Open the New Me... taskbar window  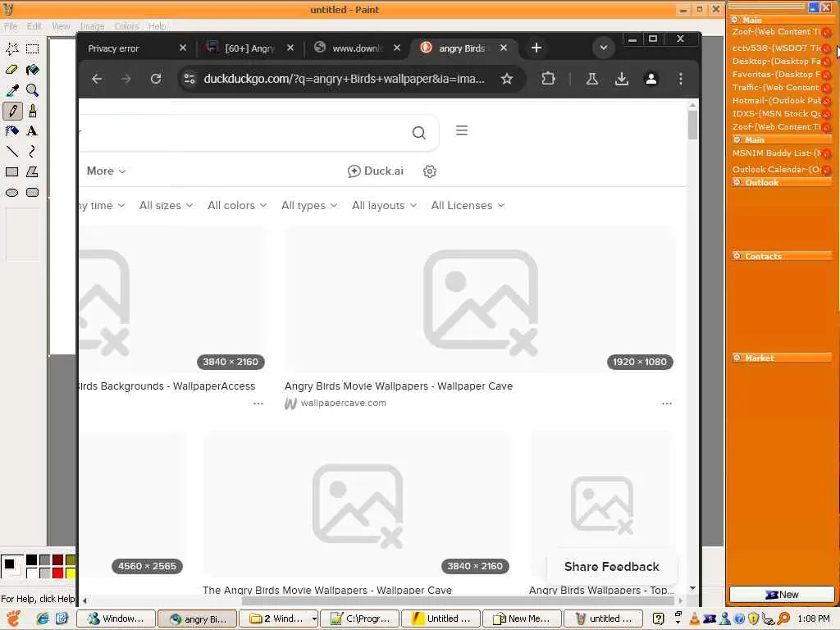523,619
